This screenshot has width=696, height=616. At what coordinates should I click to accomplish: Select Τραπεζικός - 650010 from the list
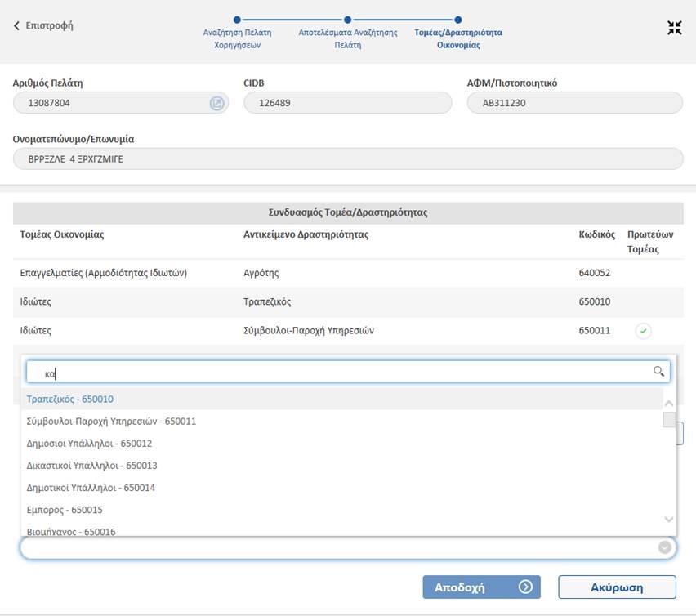coord(70,400)
